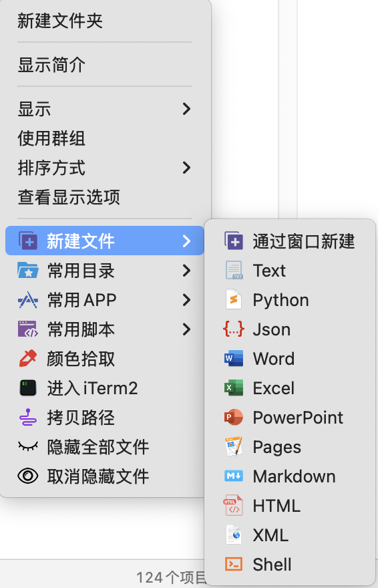Viewport: 378px width, 588px height.
Task: Create a new Word document label
Action: point(273,359)
